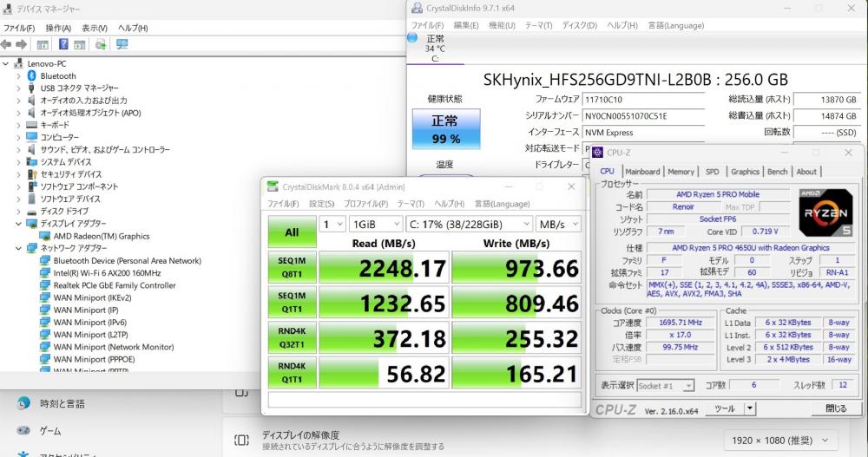Screen dimensions: 868x457
Task: Click the Back arrow in Device Manager toolbar
Action: coord(6,44)
